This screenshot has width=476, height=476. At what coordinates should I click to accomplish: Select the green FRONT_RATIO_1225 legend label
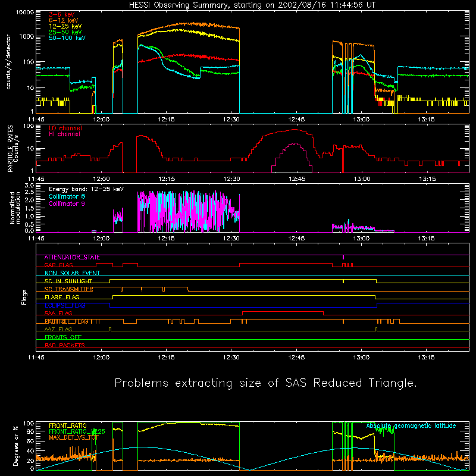77,431
